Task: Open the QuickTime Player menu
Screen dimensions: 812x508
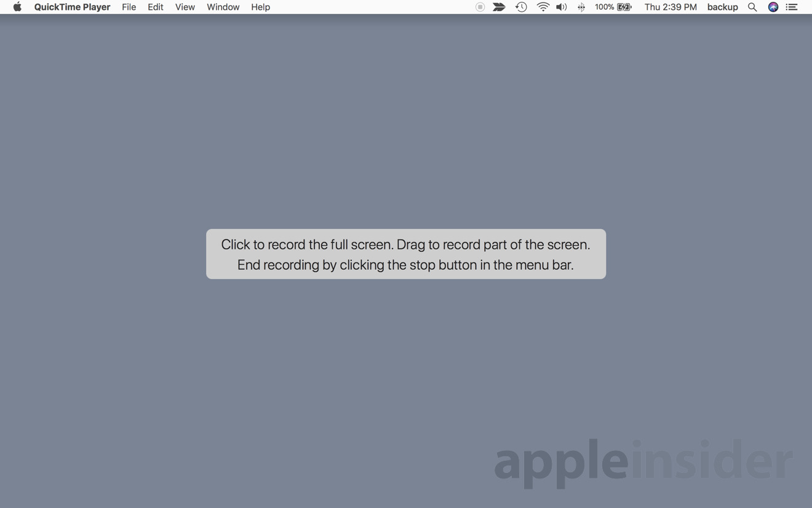Action: pos(72,7)
